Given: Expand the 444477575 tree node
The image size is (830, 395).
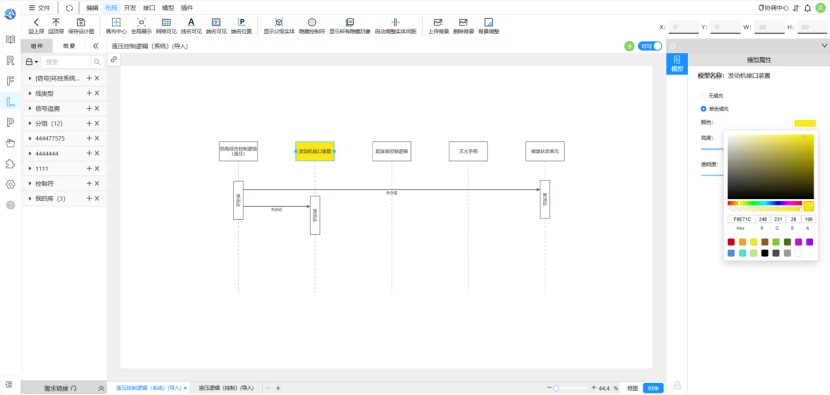Looking at the screenshot, I should 30,138.
